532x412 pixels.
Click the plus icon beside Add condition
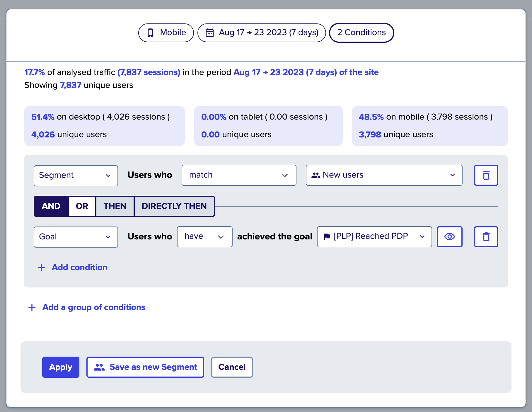41,268
